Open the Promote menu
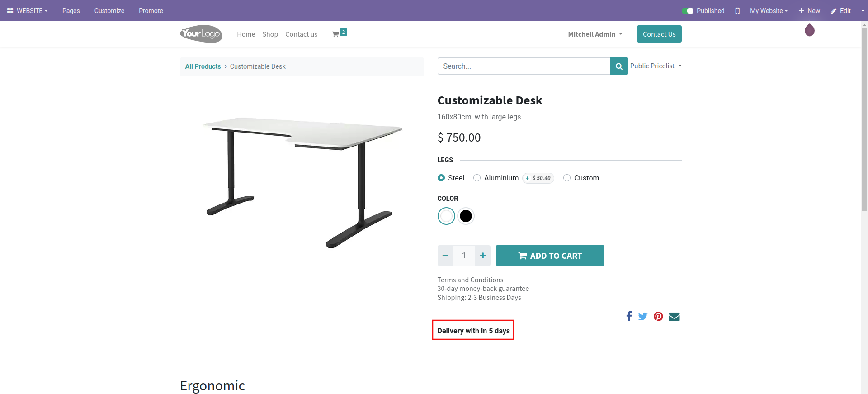 click(x=151, y=11)
